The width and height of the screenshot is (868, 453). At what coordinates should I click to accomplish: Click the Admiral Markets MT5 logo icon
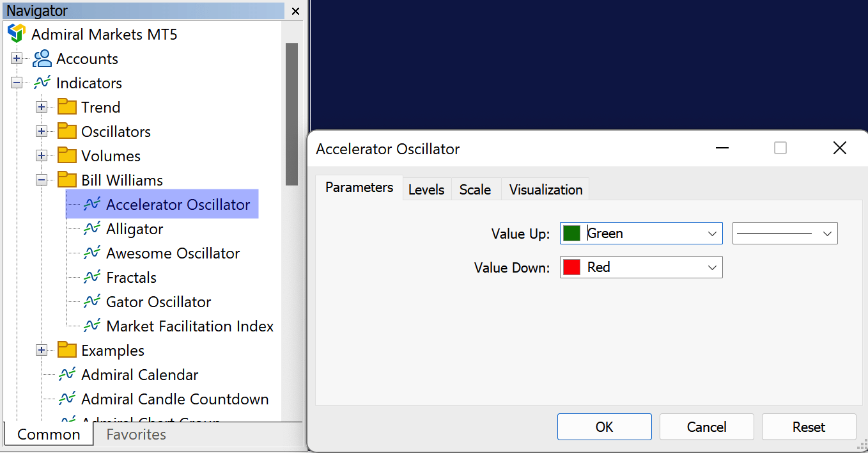coord(16,34)
